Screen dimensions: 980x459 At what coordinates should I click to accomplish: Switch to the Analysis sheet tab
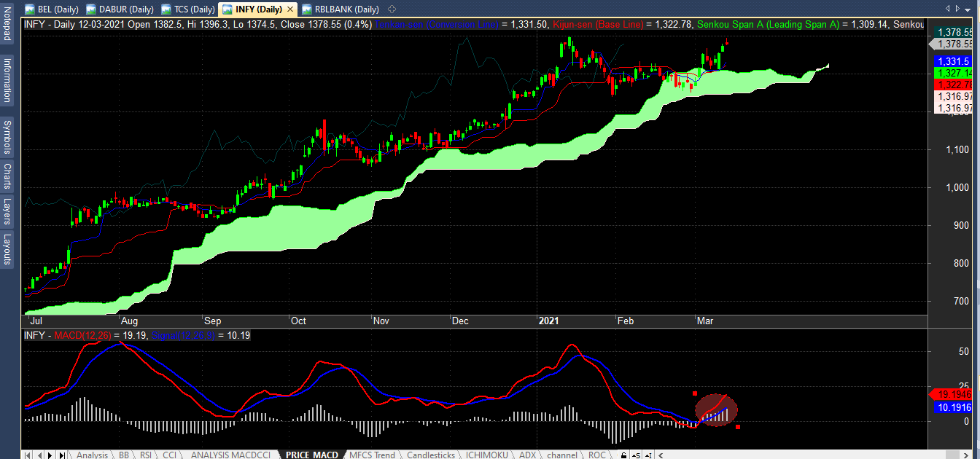[92, 455]
